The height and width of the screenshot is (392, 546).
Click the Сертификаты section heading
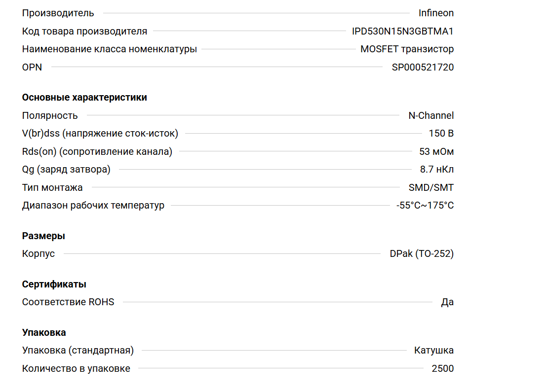(54, 285)
